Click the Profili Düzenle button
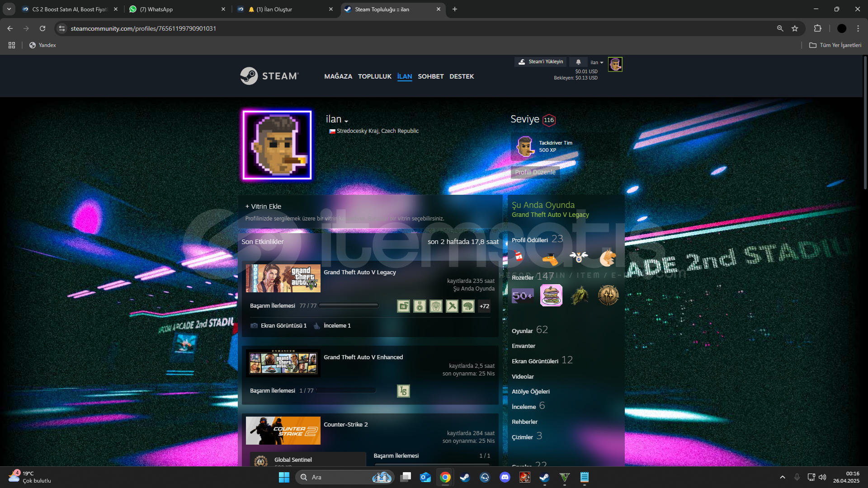The width and height of the screenshot is (868, 488). [535, 172]
